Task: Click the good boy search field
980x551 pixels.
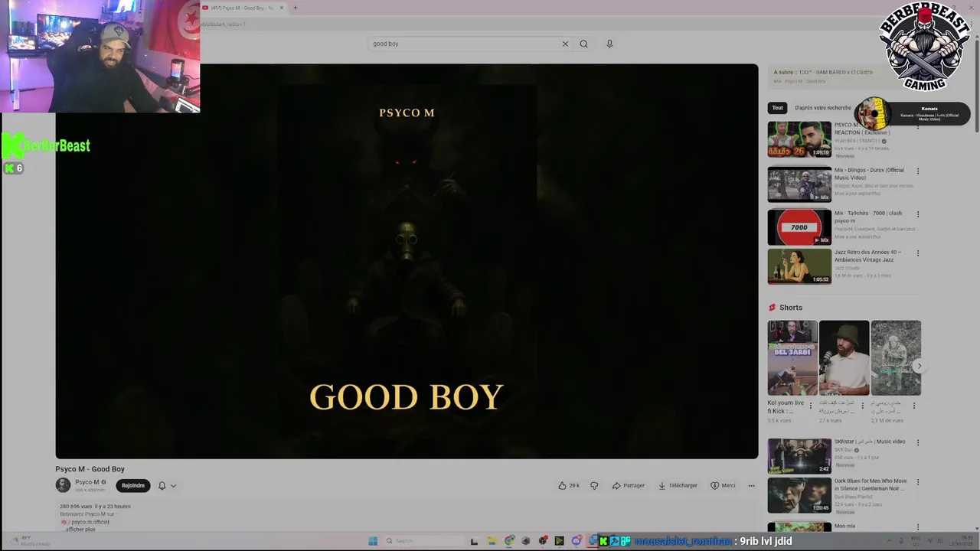Action: click(x=465, y=44)
